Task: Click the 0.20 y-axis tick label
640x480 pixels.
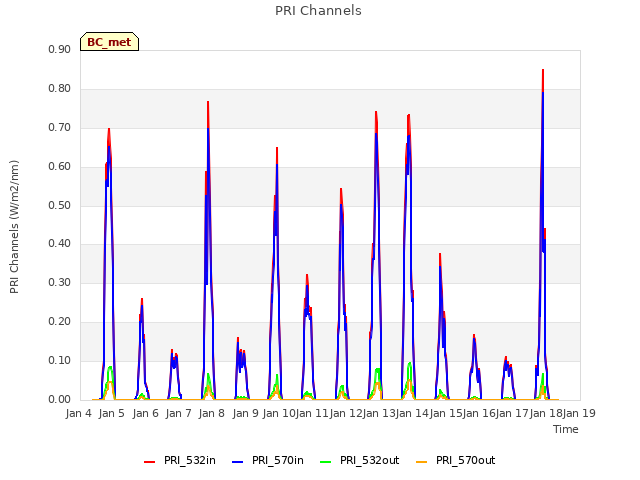Action: tap(60, 322)
